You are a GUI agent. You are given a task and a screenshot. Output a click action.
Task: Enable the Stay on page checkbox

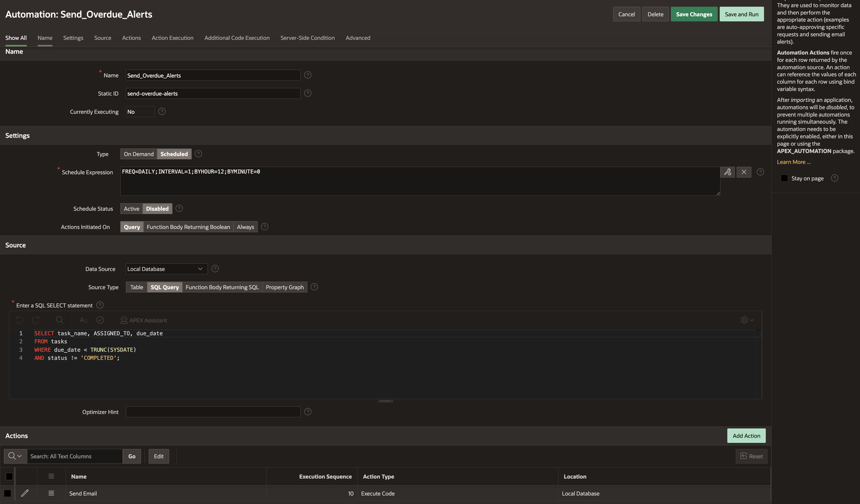coord(784,178)
